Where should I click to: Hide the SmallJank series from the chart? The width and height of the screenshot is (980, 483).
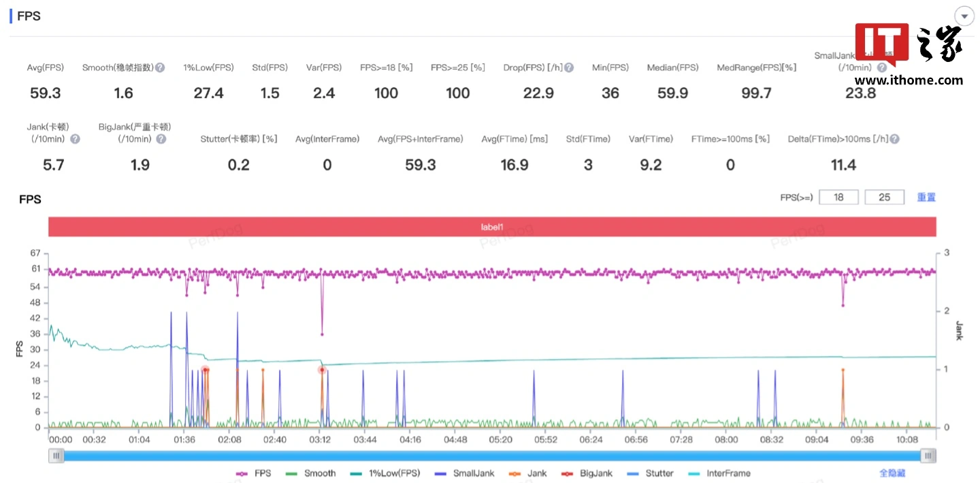coord(465,473)
